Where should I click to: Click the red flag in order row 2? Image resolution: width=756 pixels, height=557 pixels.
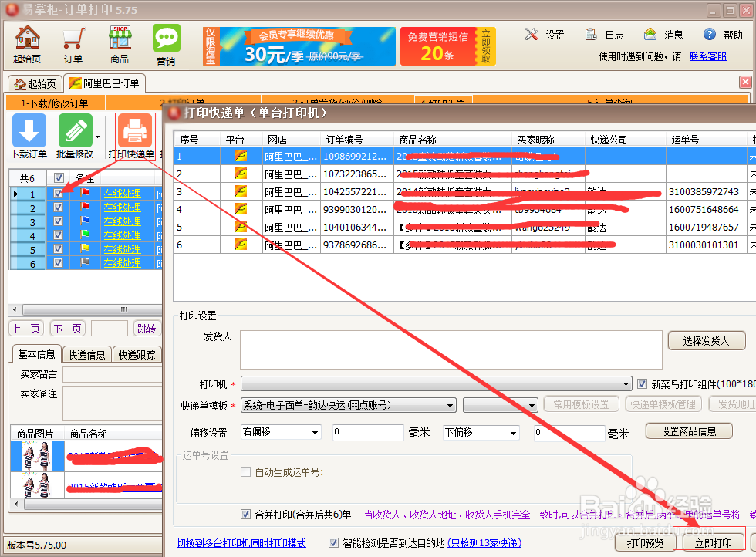tap(86, 207)
